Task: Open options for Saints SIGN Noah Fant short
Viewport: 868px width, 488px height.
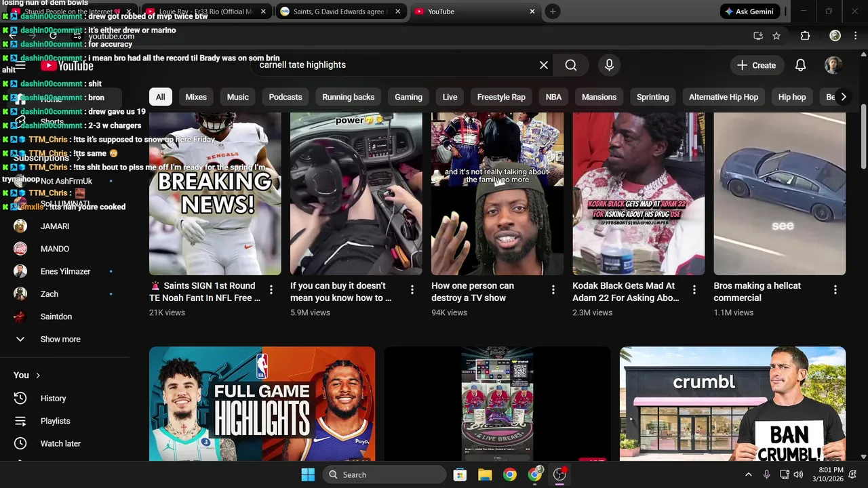Action: point(271,290)
